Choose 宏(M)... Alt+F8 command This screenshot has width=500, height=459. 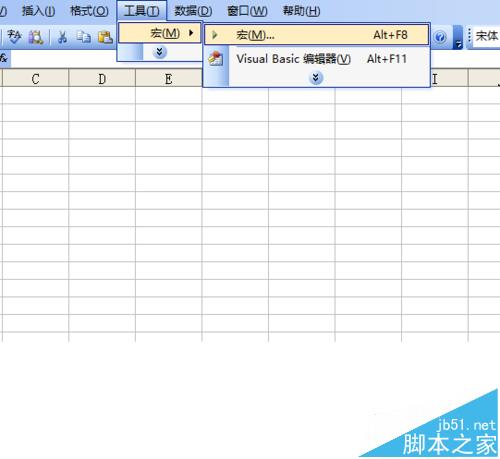pos(316,35)
